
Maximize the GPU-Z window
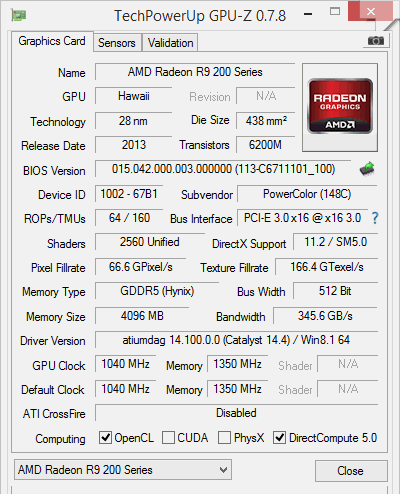pos(335,12)
